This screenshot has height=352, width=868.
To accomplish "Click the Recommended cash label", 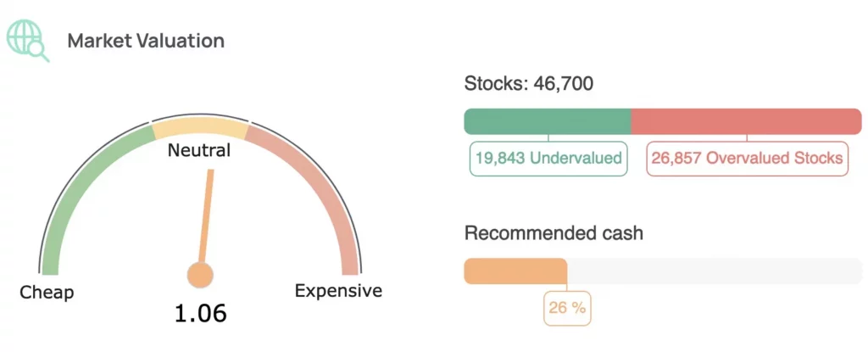I will point(554,233).
